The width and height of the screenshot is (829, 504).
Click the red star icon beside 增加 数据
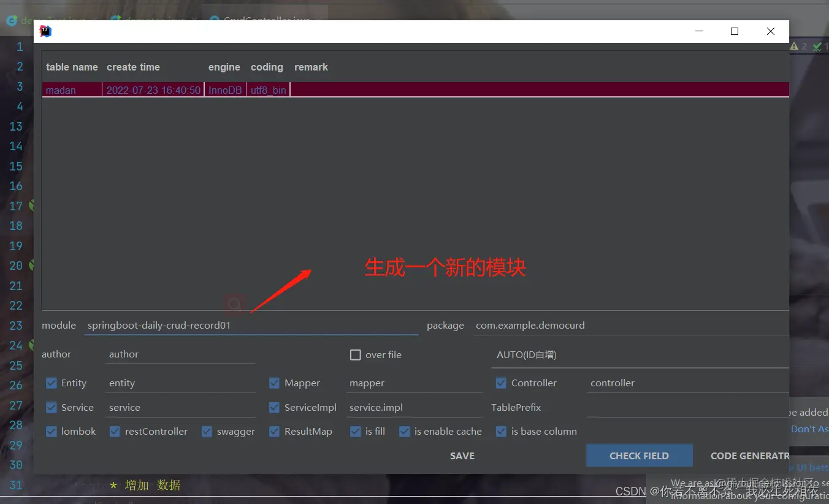113,485
